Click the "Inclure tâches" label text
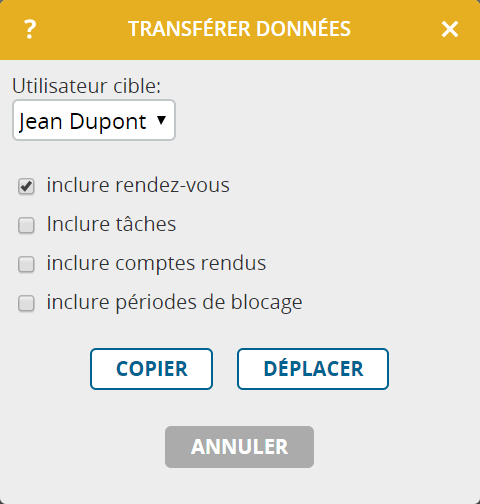This screenshot has width=480, height=504. [111, 224]
